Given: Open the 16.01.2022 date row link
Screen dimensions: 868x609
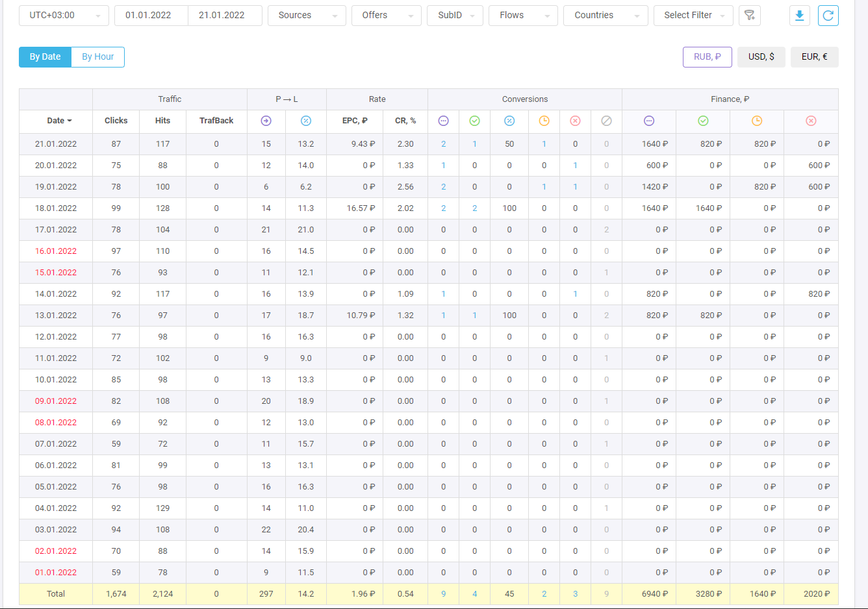Looking at the screenshot, I should [56, 251].
